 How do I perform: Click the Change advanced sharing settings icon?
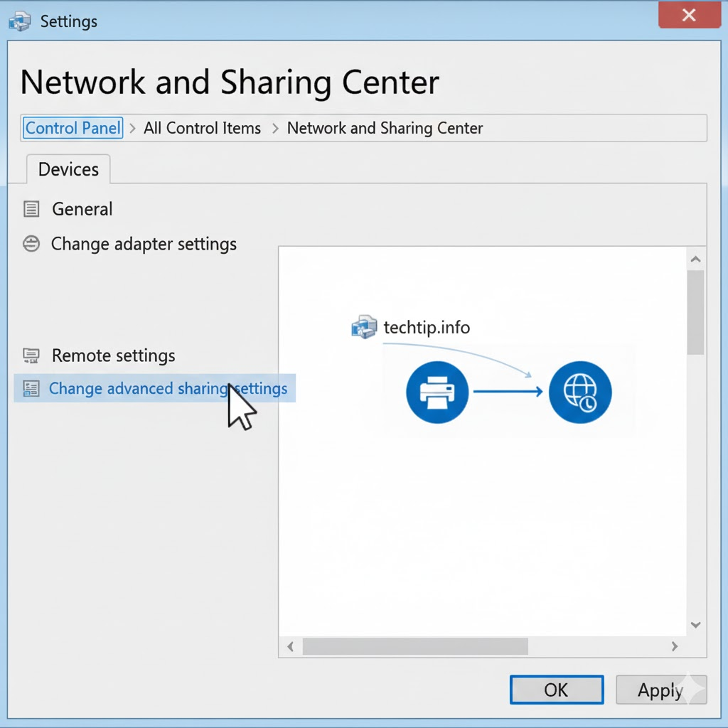click(x=31, y=389)
